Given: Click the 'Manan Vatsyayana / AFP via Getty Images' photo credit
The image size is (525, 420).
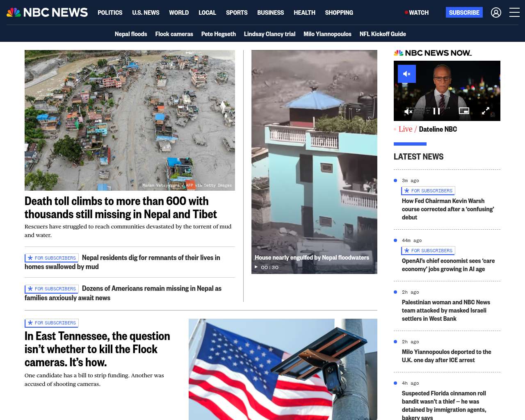Looking at the screenshot, I should [187, 185].
